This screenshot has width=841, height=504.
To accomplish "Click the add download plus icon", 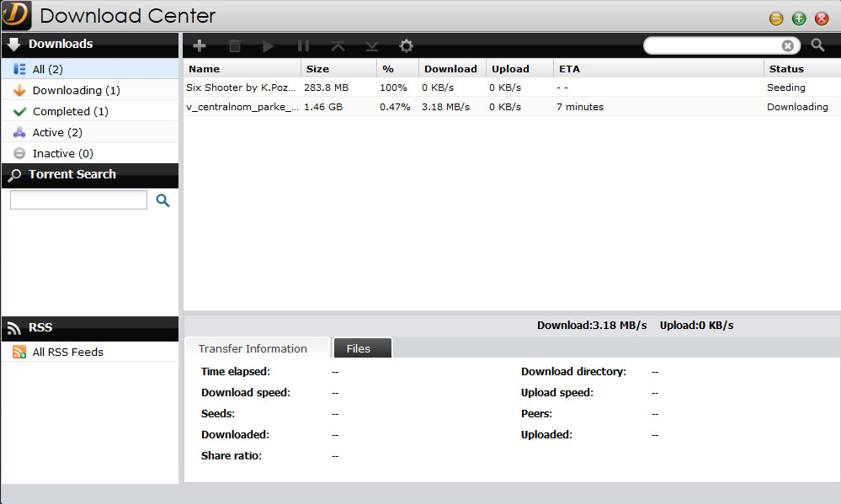I will [x=200, y=46].
